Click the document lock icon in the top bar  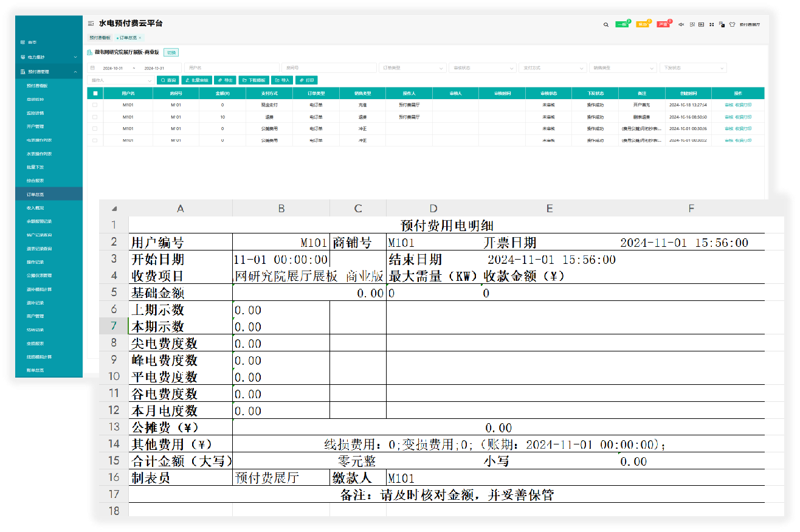coord(722,24)
